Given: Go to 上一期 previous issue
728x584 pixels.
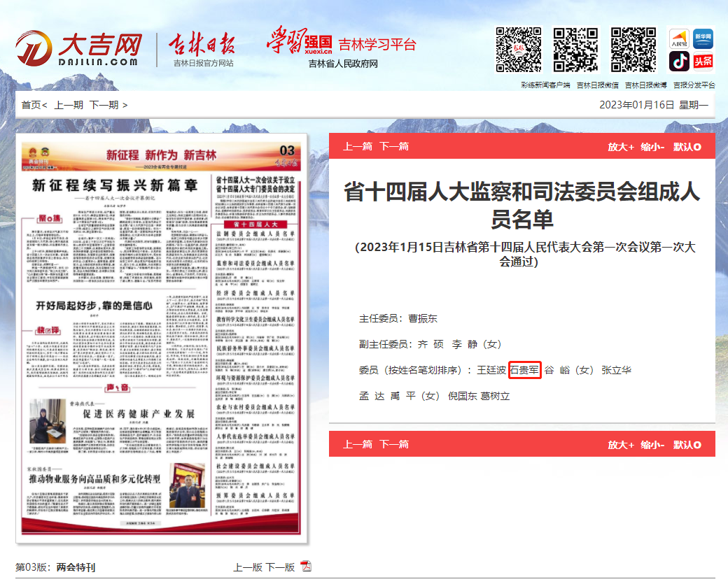Looking at the screenshot, I should pos(69,105).
